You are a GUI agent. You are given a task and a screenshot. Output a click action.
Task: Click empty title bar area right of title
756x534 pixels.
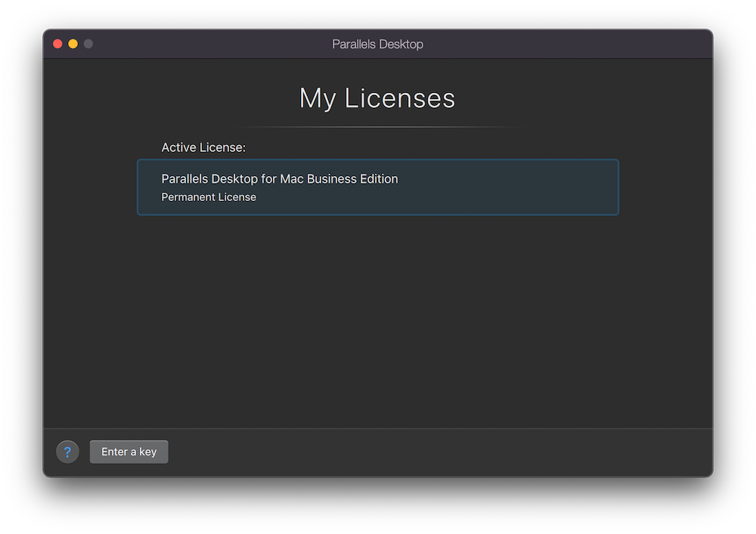coord(567,44)
